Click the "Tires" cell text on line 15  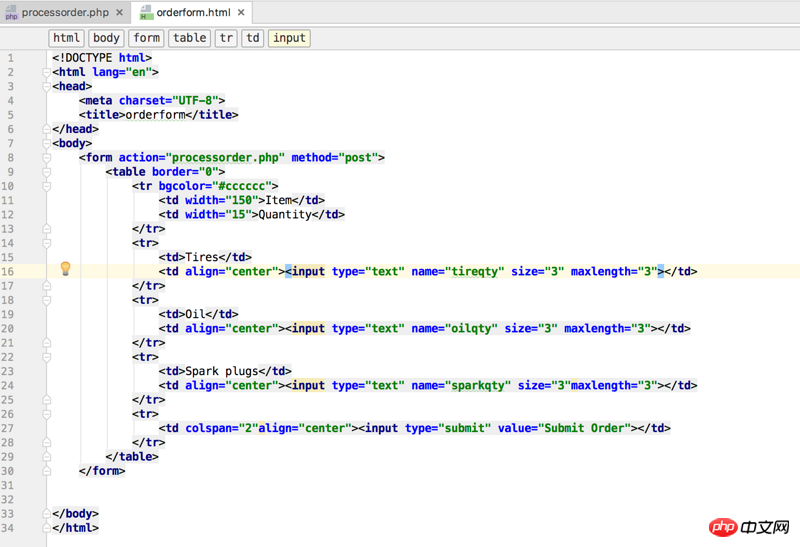(x=202, y=257)
